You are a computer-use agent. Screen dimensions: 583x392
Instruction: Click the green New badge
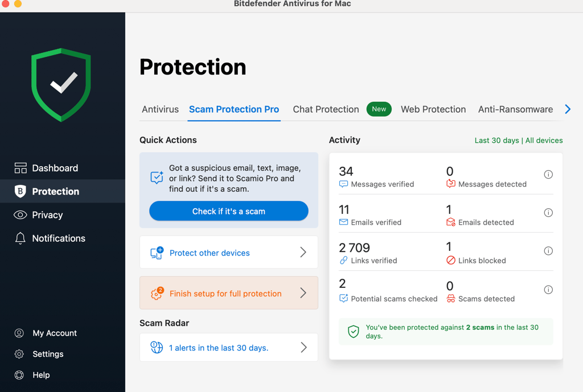pos(379,109)
